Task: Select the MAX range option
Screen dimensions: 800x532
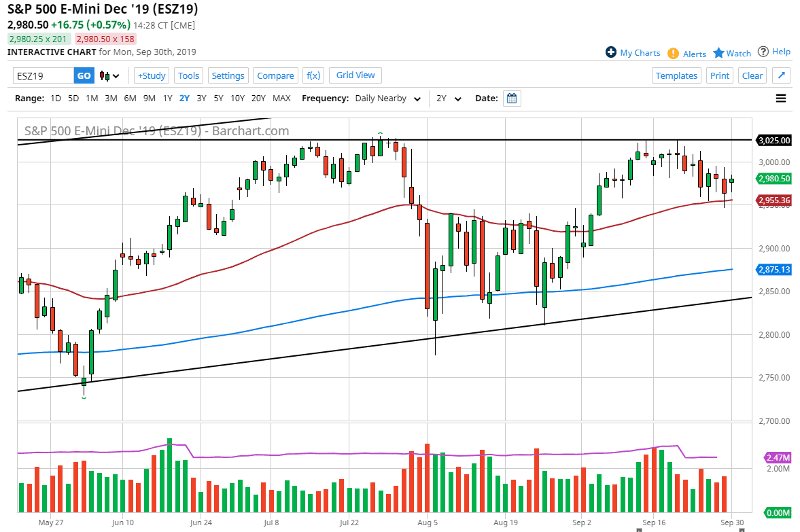Action: (x=281, y=99)
